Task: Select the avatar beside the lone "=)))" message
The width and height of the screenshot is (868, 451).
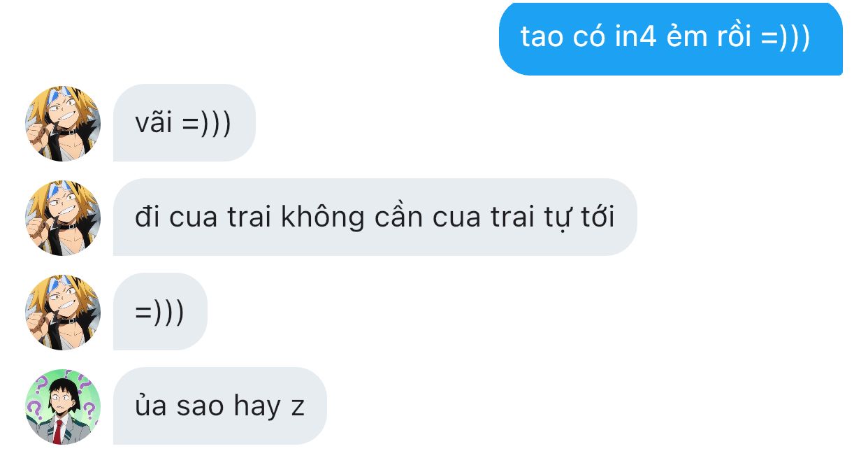Action: coord(63,313)
